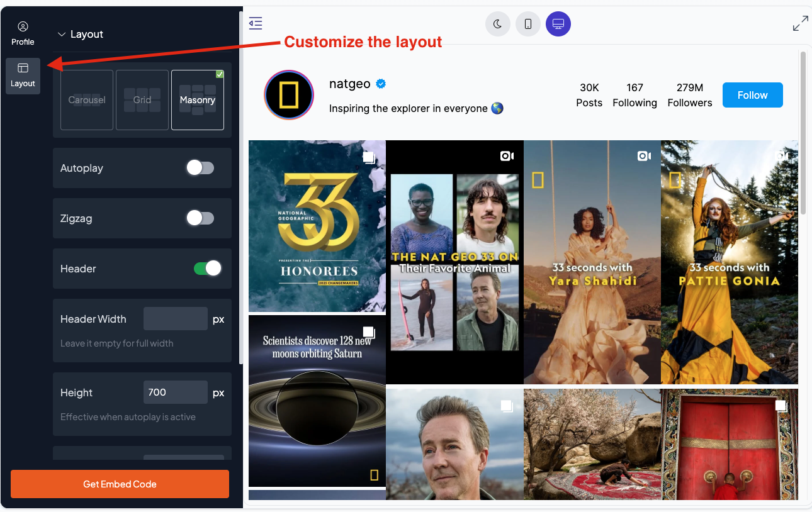Click carousel icon on man portrait post
This screenshot has height=512, width=812.
tap(507, 406)
